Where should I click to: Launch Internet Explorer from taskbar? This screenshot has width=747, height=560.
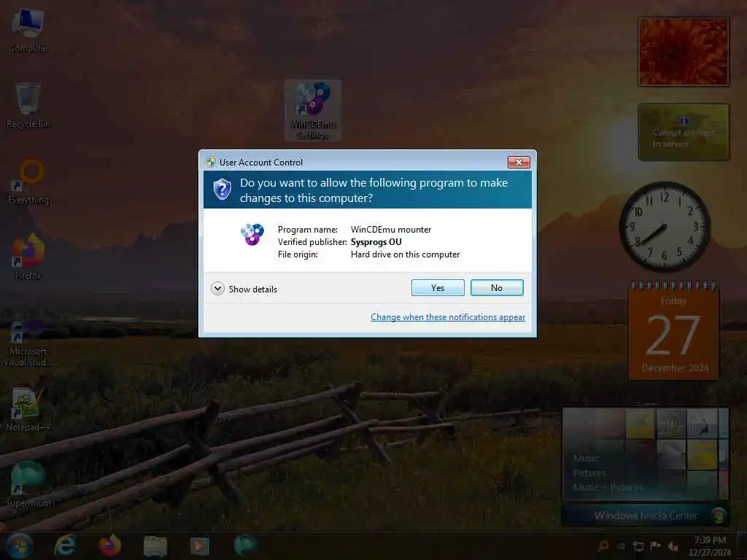click(x=65, y=545)
